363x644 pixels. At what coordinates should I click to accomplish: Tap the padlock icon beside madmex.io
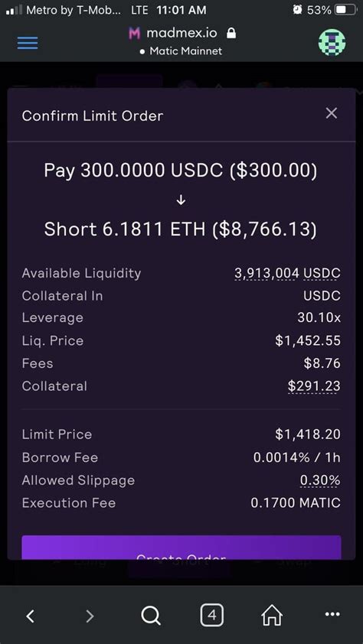(x=231, y=33)
